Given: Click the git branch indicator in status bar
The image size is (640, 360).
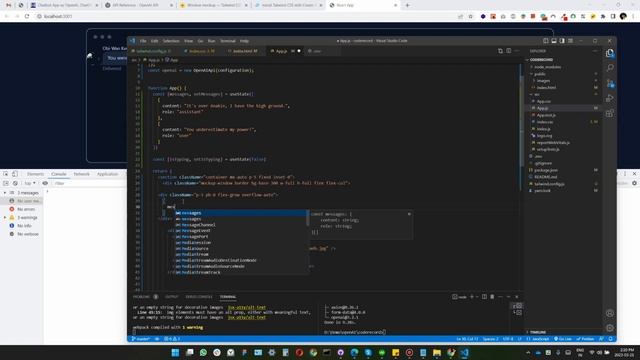Looking at the screenshot, I should pos(140,339).
